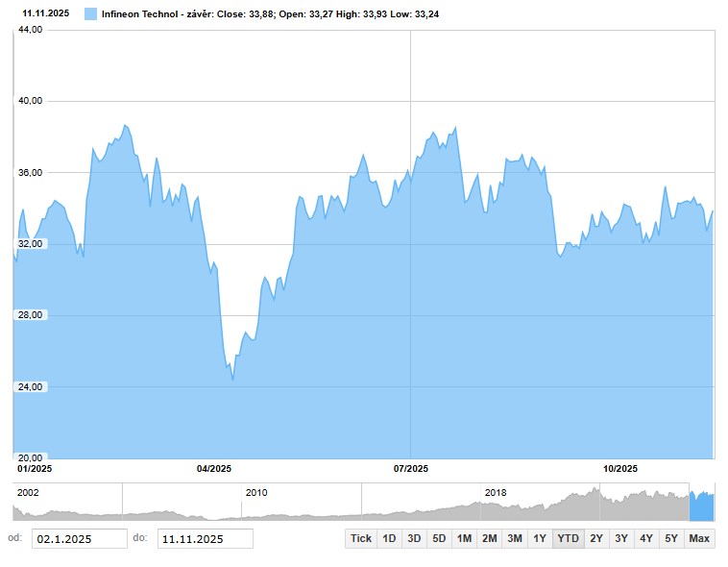Click the 'od' start date field
The image size is (728, 567).
click(79, 538)
